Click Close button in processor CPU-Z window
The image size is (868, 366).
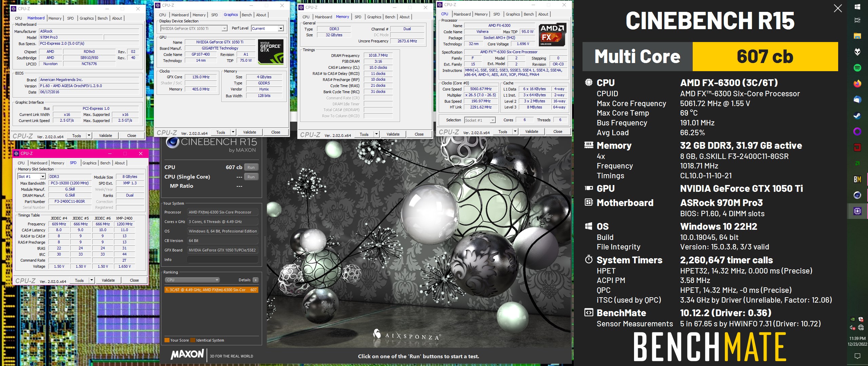click(x=558, y=131)
